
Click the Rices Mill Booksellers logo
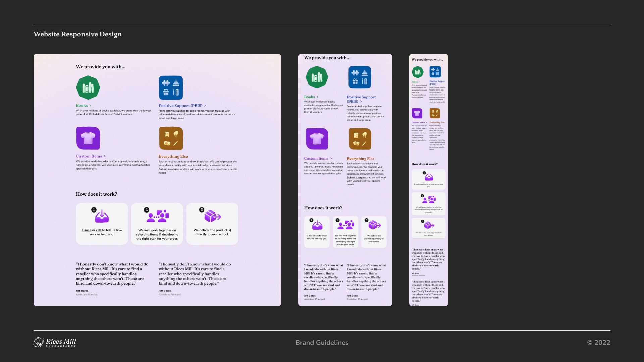(55, 342)
